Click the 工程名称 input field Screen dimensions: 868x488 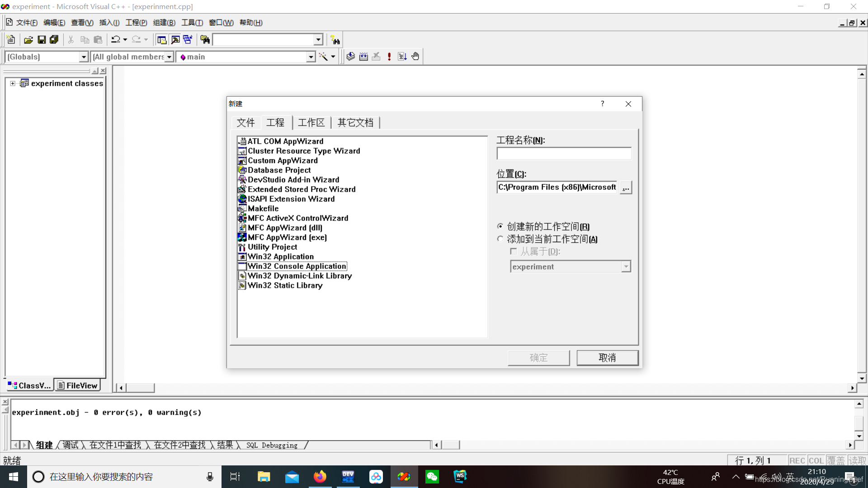click(564, 154)
